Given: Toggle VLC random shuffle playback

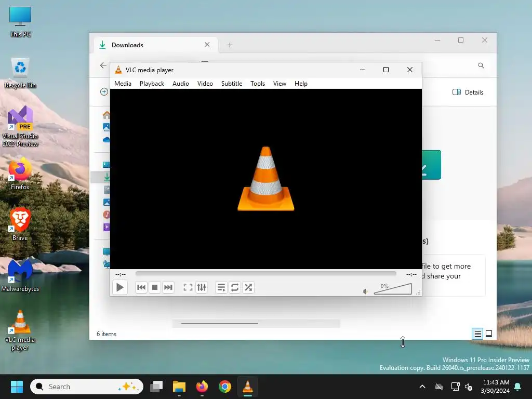Looking at the screenshot, I should [x=248, y=287].
